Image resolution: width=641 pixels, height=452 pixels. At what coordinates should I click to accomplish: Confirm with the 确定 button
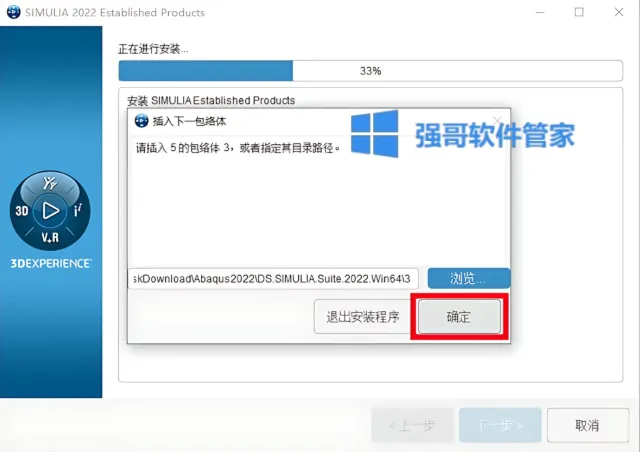pyautogui.click(x=459, y=317)
